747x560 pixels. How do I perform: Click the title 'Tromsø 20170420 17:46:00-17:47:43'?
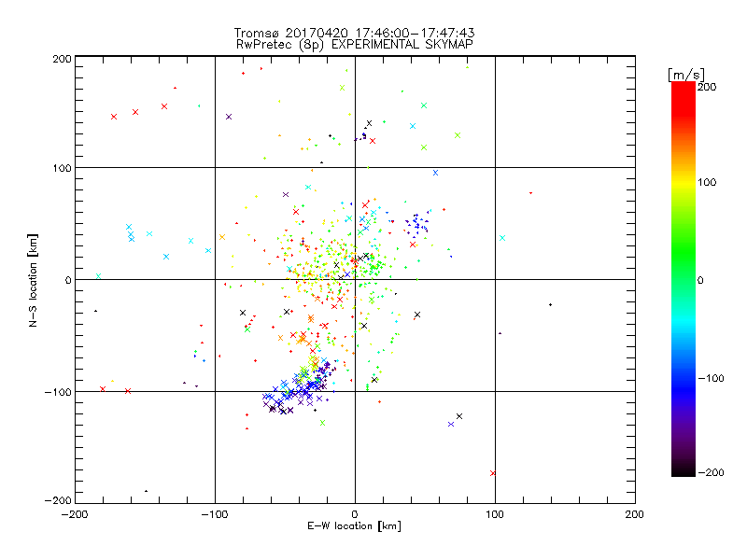(354, 33)
